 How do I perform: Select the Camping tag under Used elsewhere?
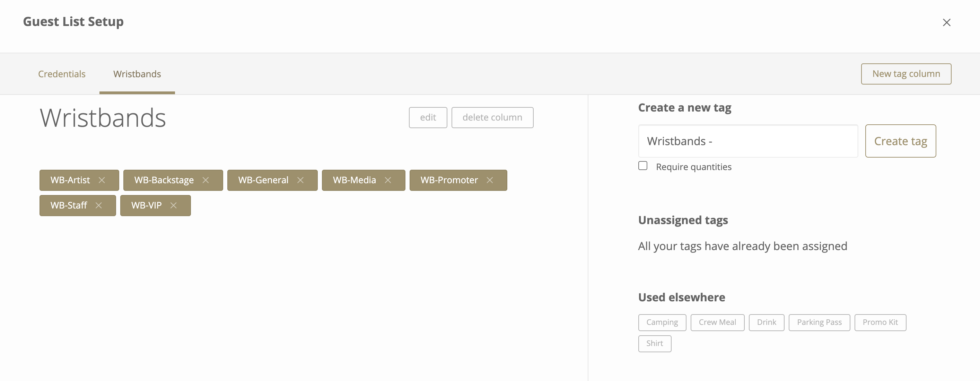pos(662,322)
